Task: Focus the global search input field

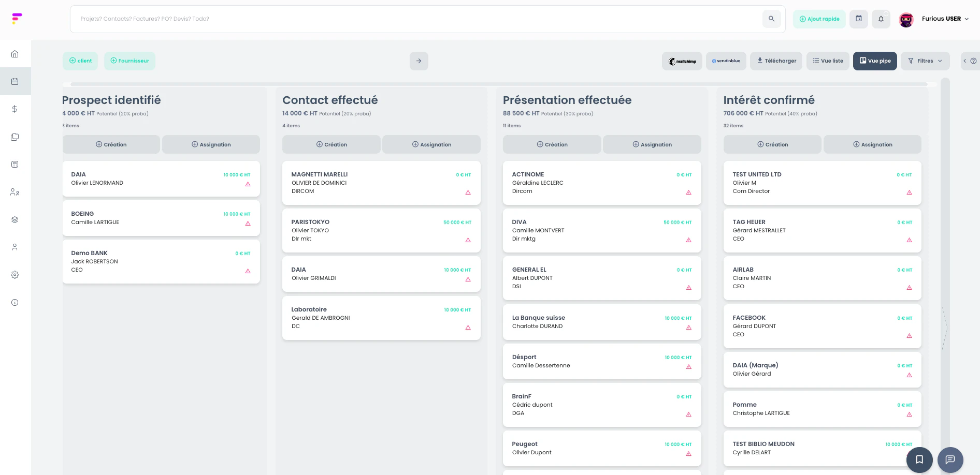Action: click(x=414, y=19)
